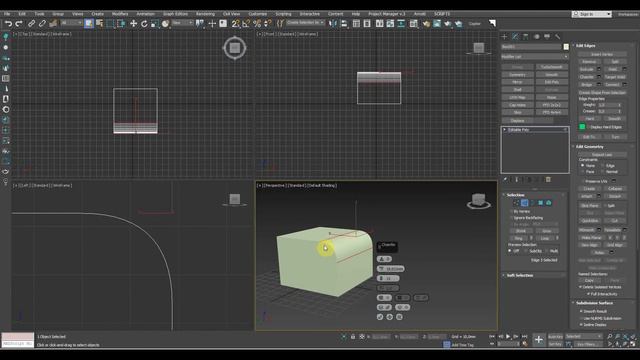Click the Undo arrow in the toolbar
This screenshot has width=640, height=360.
[x=8, y=24]
